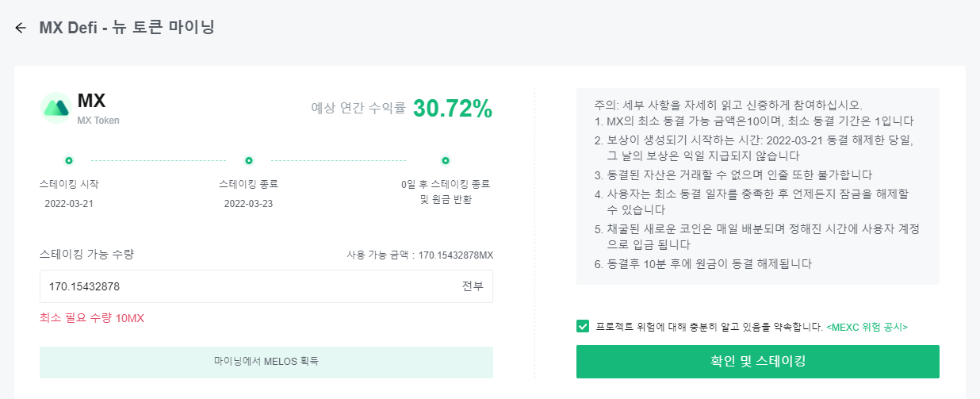Uncheck the project risk acknowledgment checkbox
The image size is (980, 399).
point(583,326)
